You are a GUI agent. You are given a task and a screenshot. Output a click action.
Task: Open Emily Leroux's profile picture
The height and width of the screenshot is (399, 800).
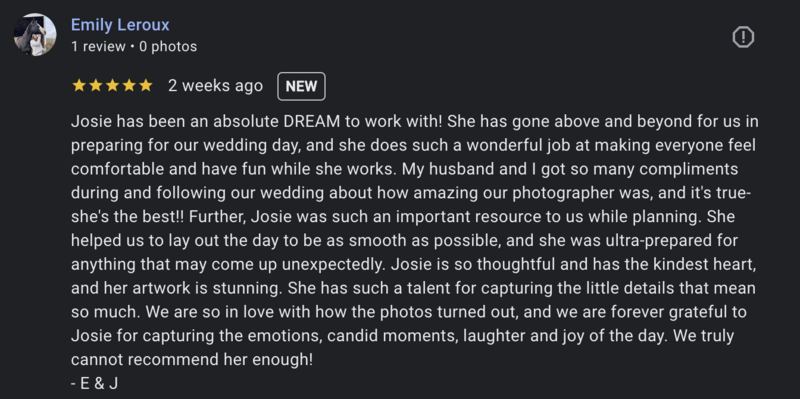tap(35, 35)
